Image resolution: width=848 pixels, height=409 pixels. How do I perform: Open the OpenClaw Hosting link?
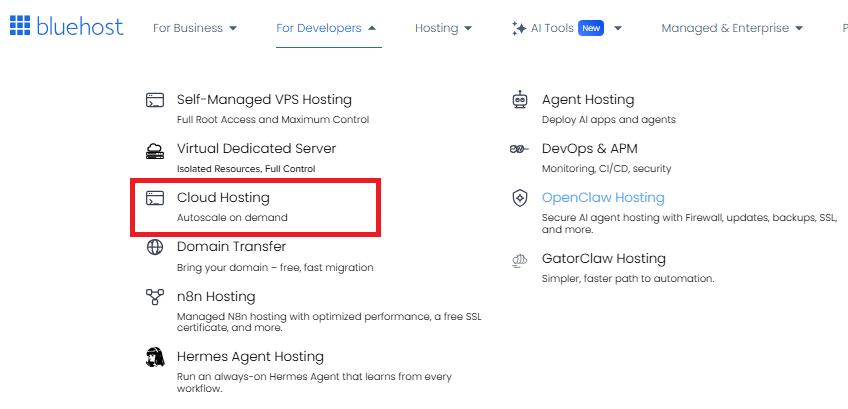pos(603,197)
